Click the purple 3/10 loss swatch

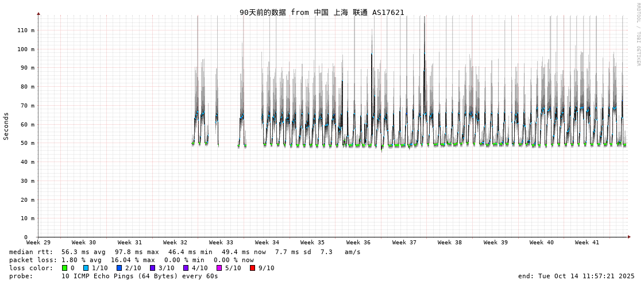click(152, 268)
